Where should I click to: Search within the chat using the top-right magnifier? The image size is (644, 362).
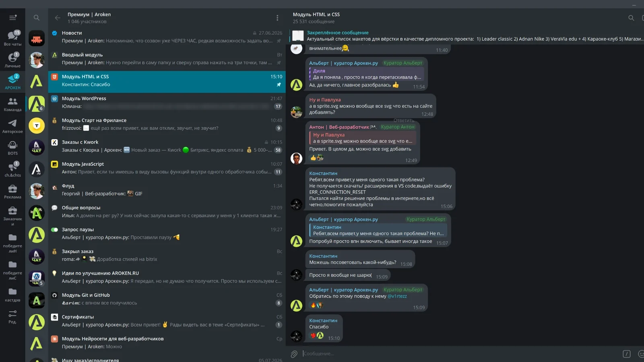point(631,18)
